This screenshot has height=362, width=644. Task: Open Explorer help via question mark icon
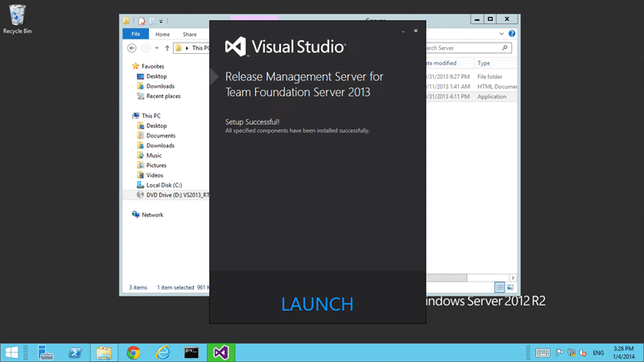(x=512, y=34)
